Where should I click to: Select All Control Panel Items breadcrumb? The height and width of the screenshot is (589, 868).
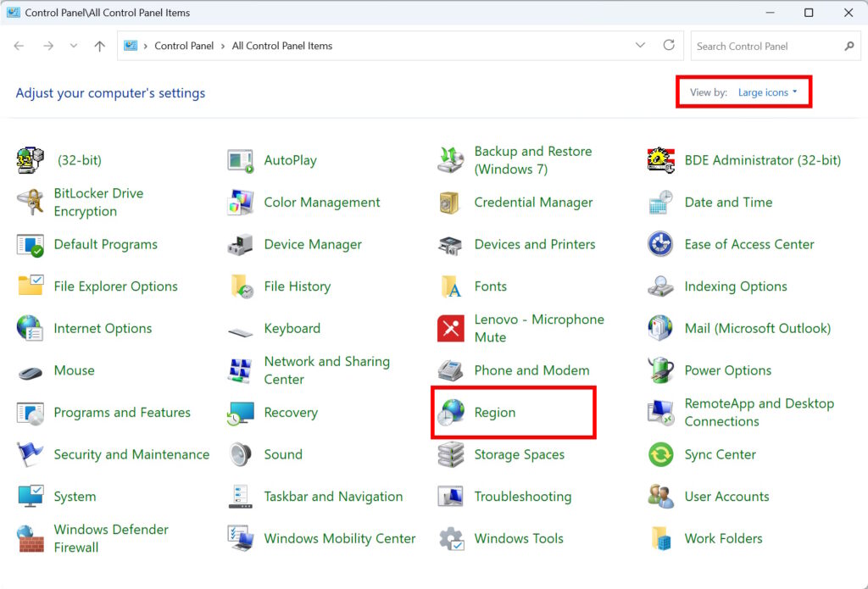pos(282,46)
